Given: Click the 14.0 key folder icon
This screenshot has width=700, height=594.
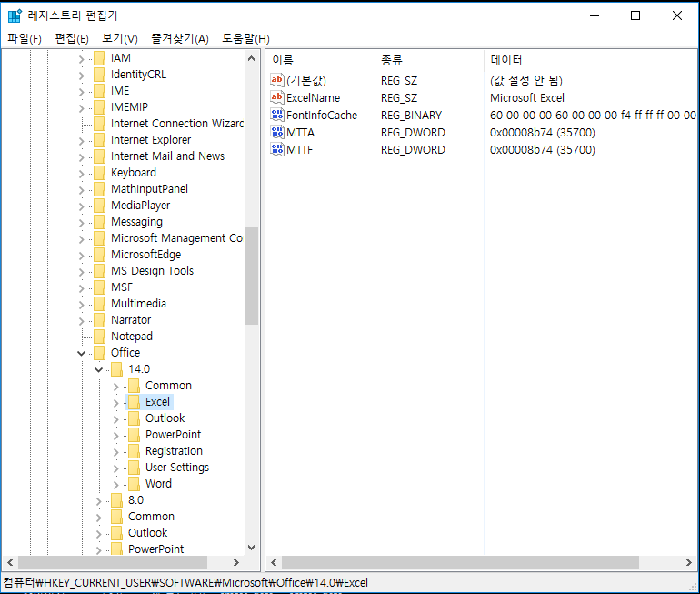Looking at the screenshot, I should (117, 369).
